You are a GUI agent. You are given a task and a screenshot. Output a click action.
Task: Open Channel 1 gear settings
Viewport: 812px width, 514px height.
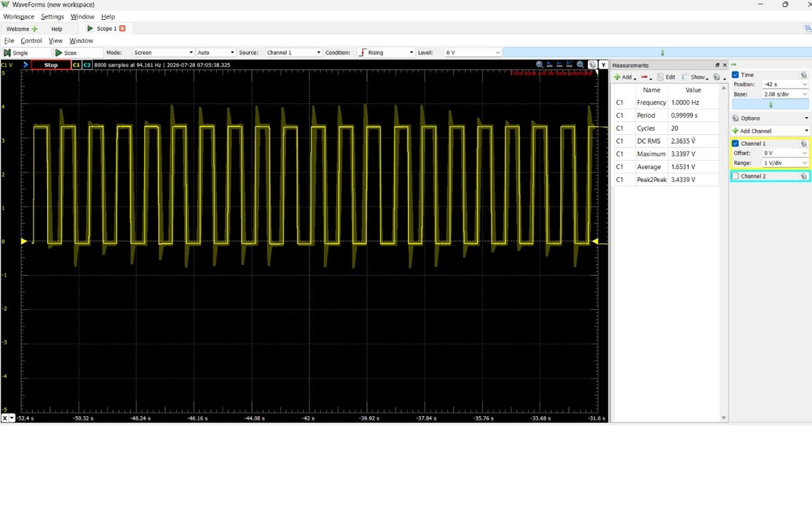point(803,143)
